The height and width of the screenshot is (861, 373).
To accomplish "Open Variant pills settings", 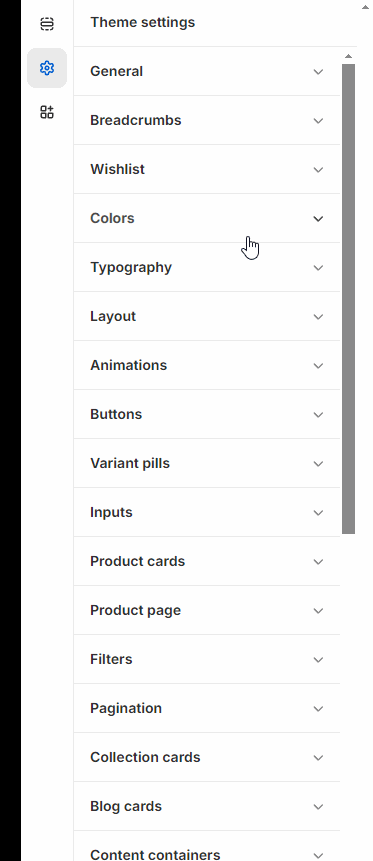I will tap(207, 463).
